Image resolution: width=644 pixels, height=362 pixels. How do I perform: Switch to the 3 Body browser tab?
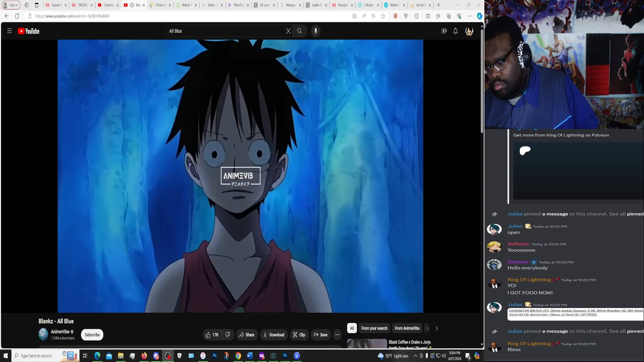[369, 5]
